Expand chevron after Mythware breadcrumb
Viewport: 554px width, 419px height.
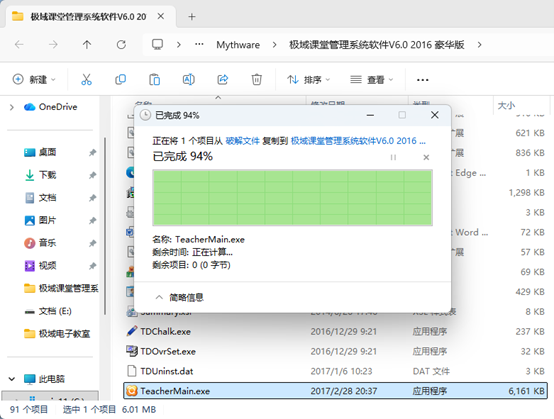pos(274,45)
